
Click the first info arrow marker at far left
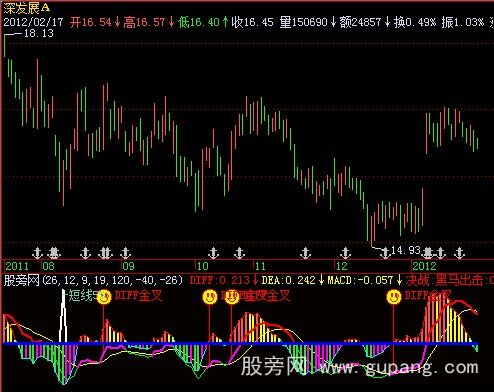(x=37, y=253)
